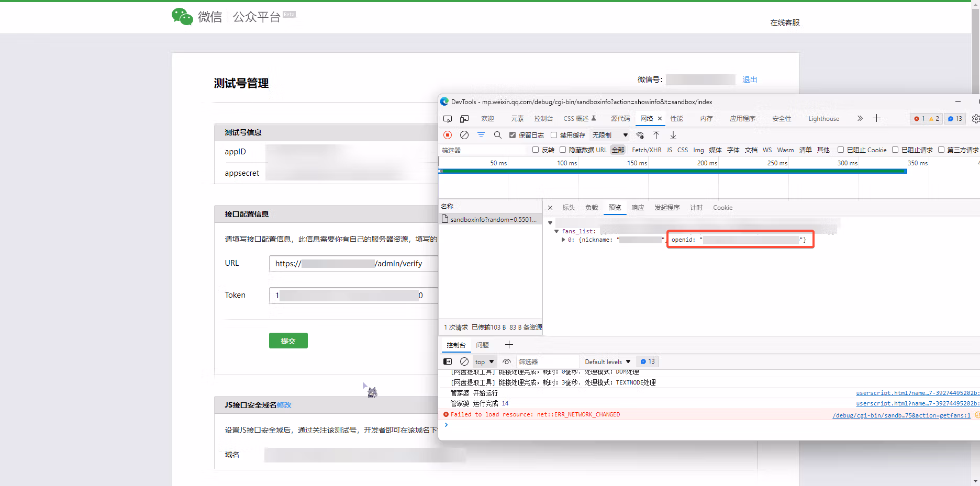Click the export HAR download arrow
Image resolution: width=980 pixels, height=486 pixels.
pyautogui.click(x=673, y=135)
